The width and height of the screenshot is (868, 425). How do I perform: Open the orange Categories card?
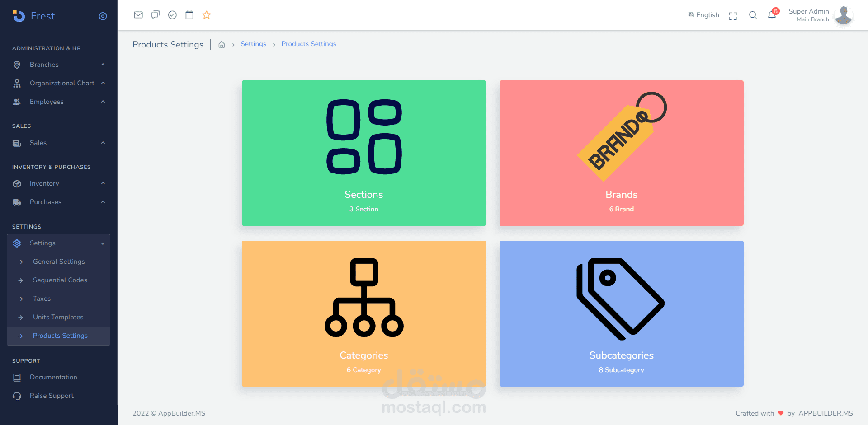click(x=364, y=313)
